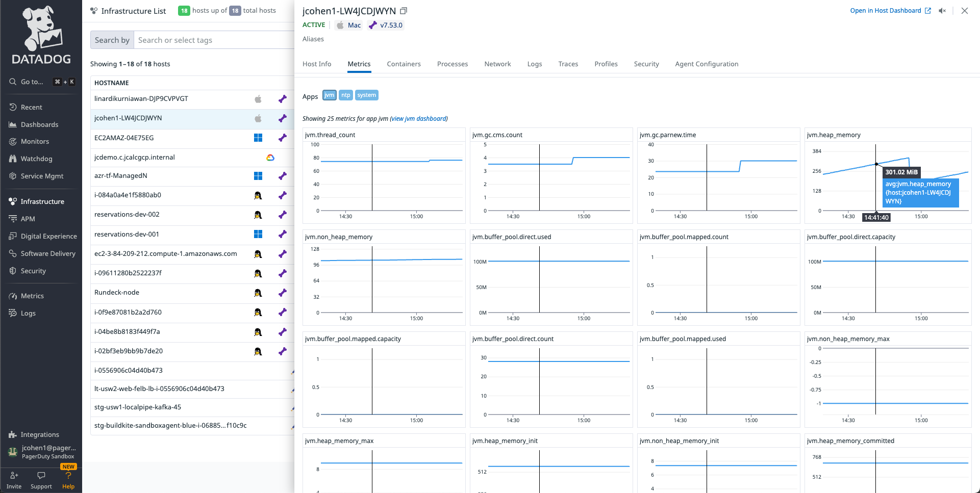Click the Datadog logo

click(41, 35)
